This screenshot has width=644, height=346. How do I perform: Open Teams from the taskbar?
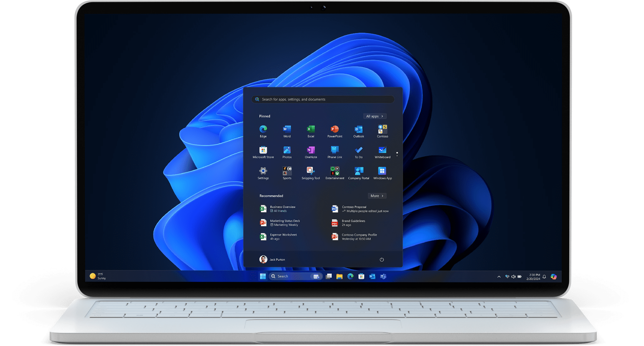point(383,276)
